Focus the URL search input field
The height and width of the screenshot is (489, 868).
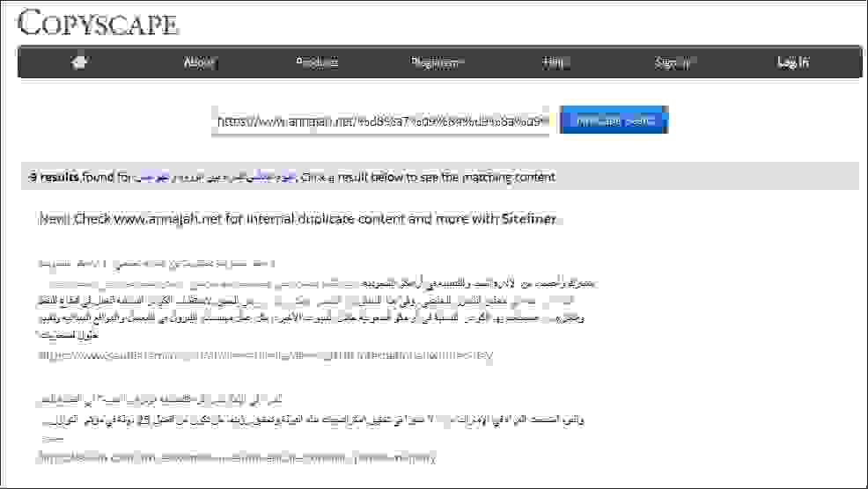click(x=380, y=120)
